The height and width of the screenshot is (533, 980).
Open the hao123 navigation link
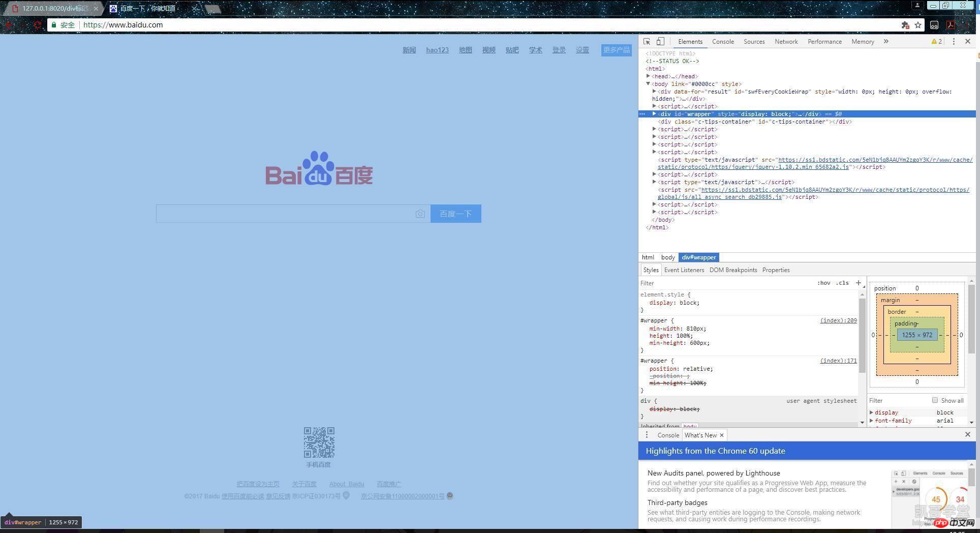(437, 50)
